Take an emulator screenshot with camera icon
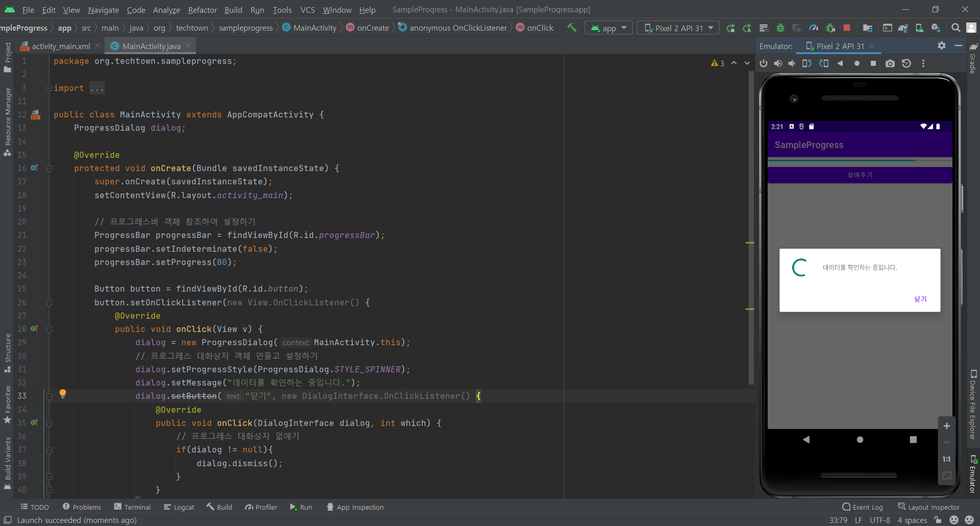 (x=890, y=63)
